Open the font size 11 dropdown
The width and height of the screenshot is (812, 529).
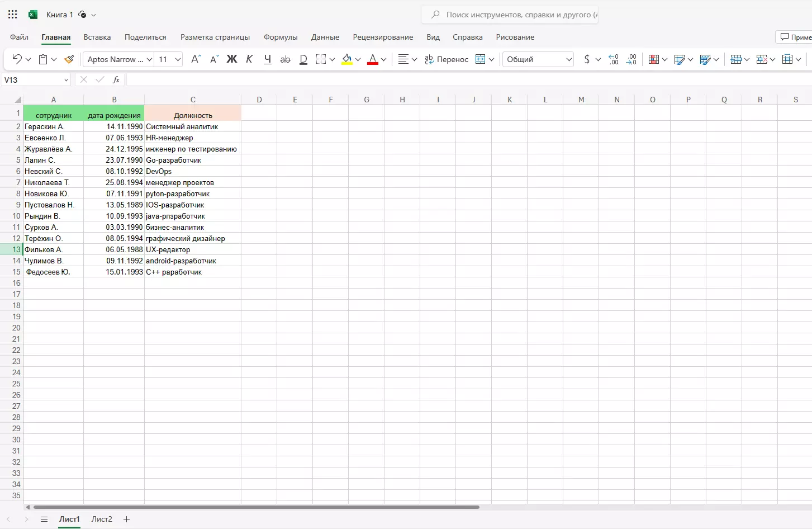[178, 59]
